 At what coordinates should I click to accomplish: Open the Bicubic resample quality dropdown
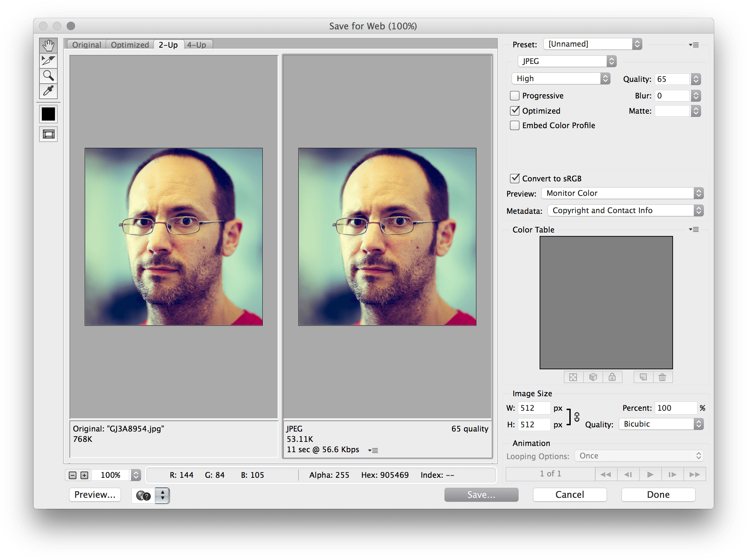(661, 424)
